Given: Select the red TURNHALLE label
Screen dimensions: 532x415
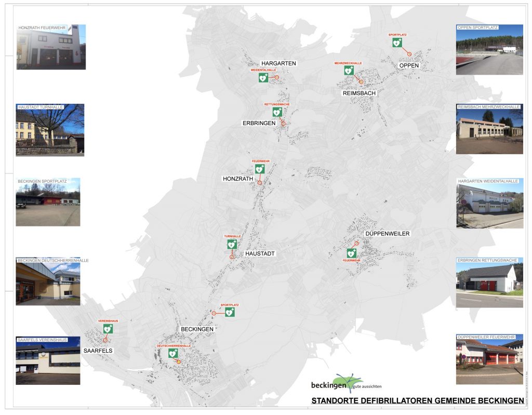Looking at the screenshot, I should (232, 236).
